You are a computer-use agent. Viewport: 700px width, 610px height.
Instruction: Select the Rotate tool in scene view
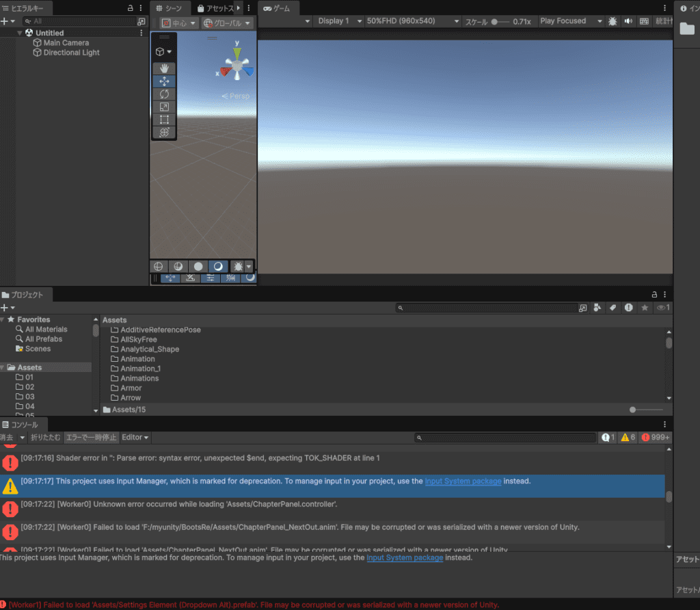click(164, 94)
